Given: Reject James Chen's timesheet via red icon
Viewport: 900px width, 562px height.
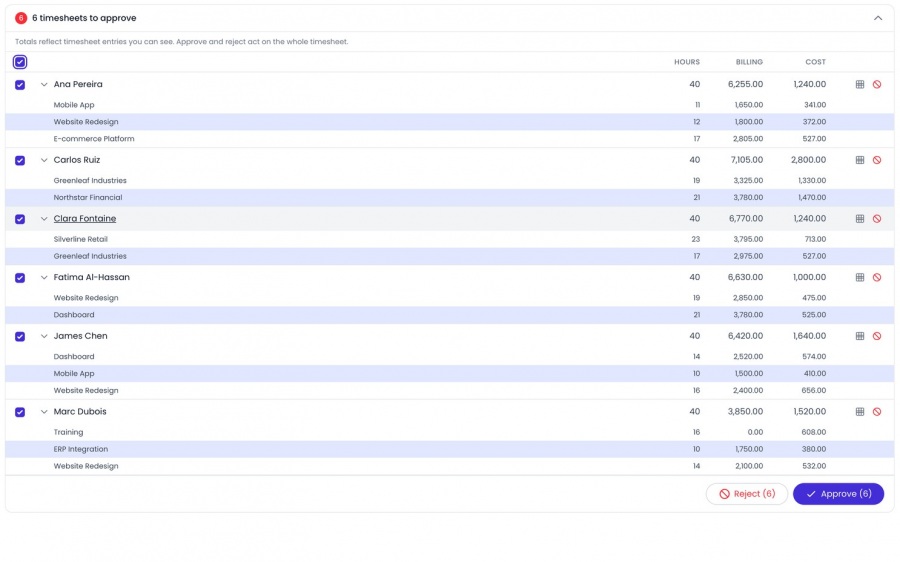Looking at the screenshot, I should tap(877, 336).
